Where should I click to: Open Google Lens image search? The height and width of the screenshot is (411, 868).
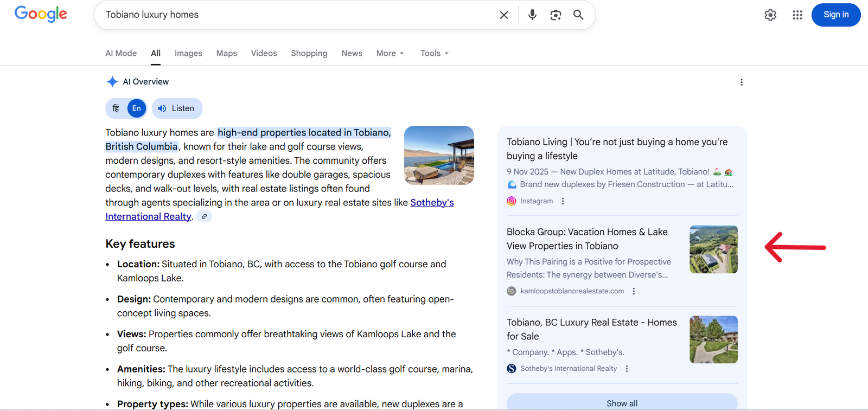556,15
